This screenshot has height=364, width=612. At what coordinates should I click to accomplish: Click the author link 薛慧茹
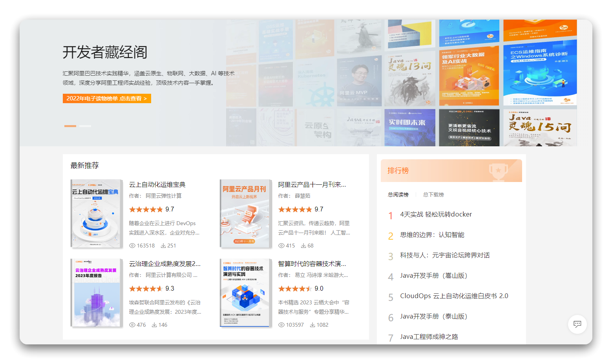tap(302, 196)
